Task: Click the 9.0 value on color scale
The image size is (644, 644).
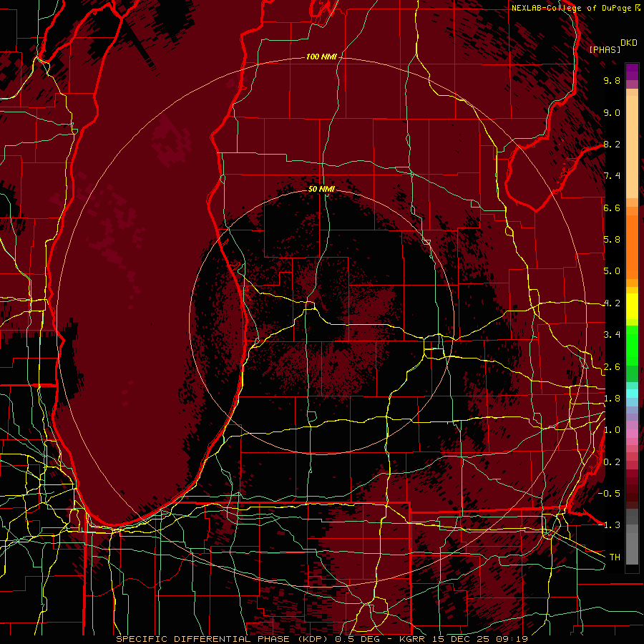Action: coord(612,112)
